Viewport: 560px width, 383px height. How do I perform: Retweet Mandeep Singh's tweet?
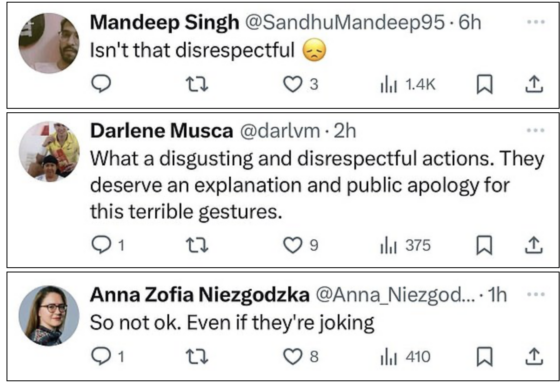pos(197,84)
